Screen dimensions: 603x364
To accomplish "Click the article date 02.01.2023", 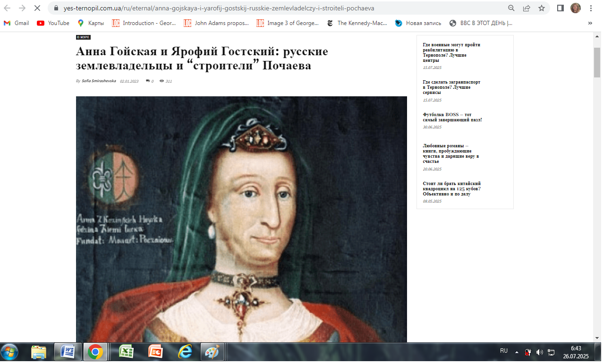I will (x=129, y=81).
